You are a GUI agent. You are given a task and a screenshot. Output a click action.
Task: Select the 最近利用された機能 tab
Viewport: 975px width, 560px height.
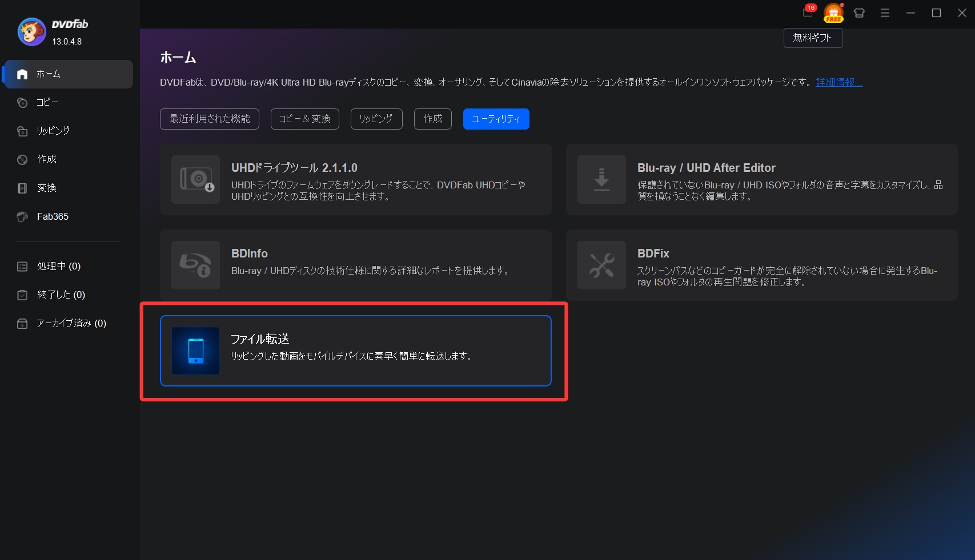pyautogui.click(x=210, y=119)
